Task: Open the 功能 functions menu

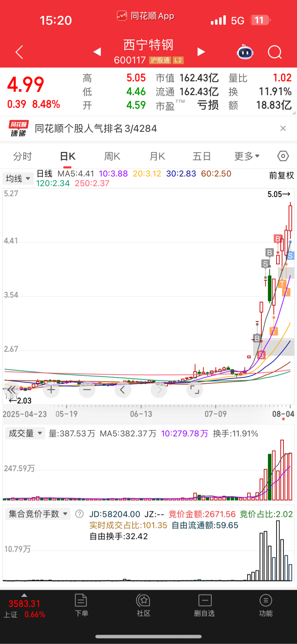Action: [x=266, y=605]
